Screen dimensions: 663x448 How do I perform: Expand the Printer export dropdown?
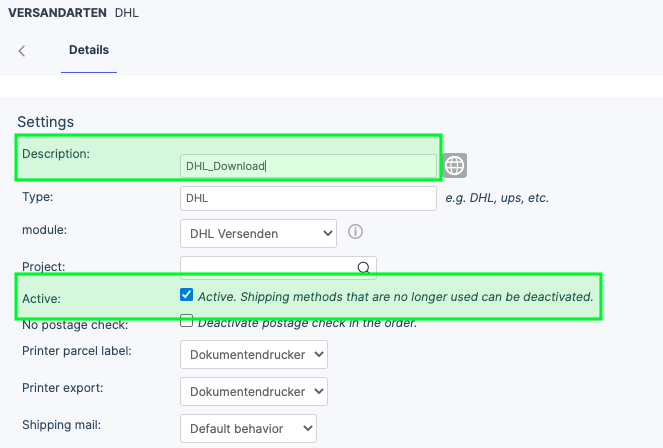(x=254, y=391)
